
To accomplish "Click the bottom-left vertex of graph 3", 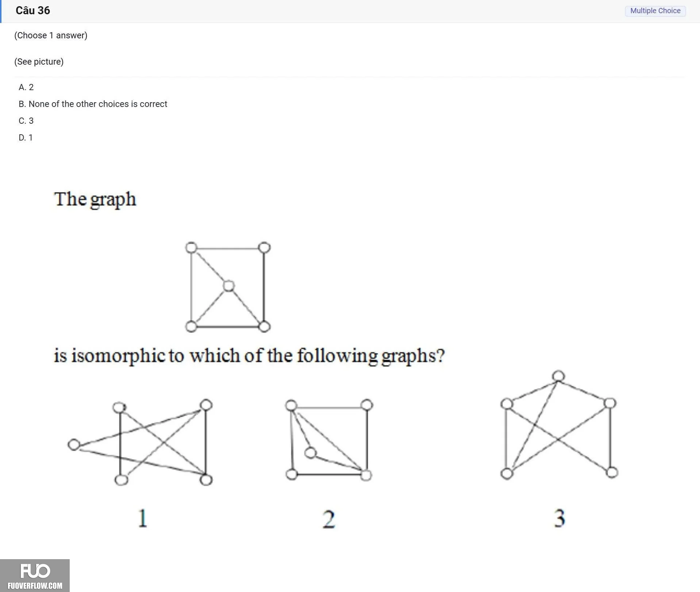I will pyautogui.click(x=507, y=473).
